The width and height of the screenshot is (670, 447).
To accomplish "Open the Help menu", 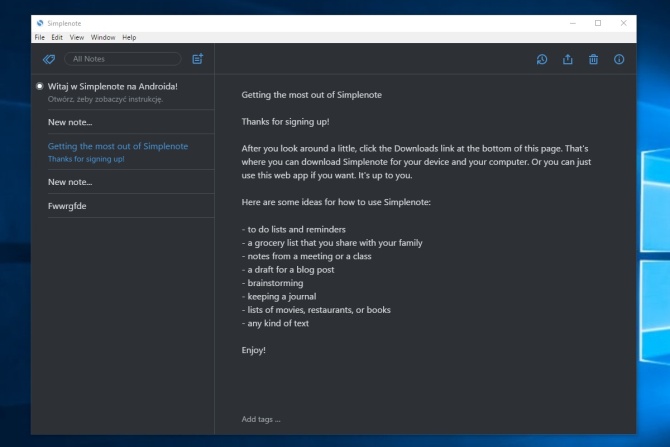I will pos(129,37).
